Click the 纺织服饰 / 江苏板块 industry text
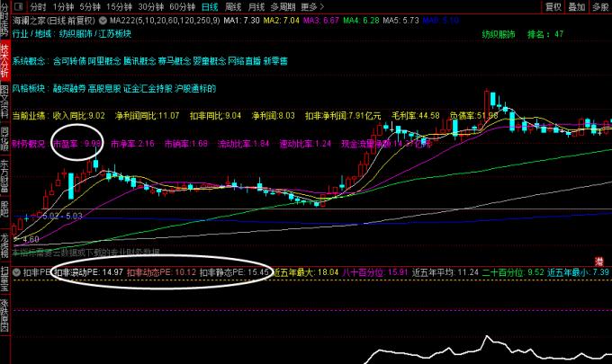Viewport: 612px width, 364px height. [94, 34]
